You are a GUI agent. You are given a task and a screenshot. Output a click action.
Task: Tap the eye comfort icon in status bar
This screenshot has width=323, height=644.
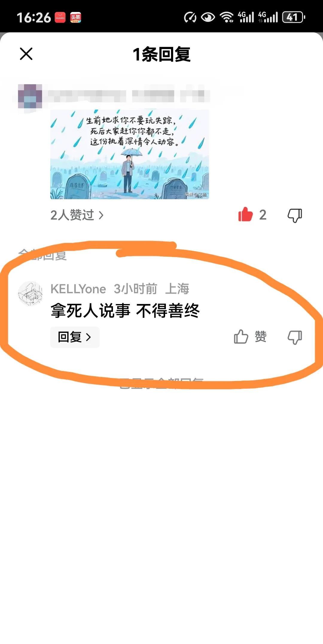click(208, 17)
